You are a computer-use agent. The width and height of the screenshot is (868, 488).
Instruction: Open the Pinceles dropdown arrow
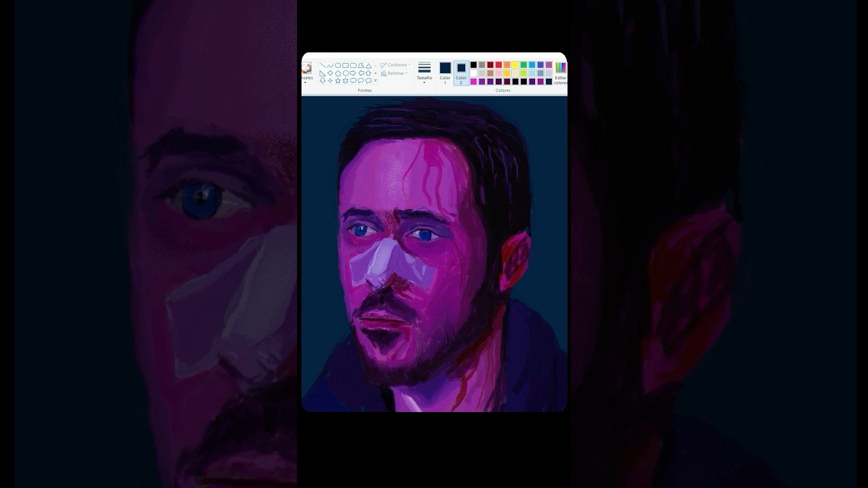pyautogui.click(x=305, y=83)
